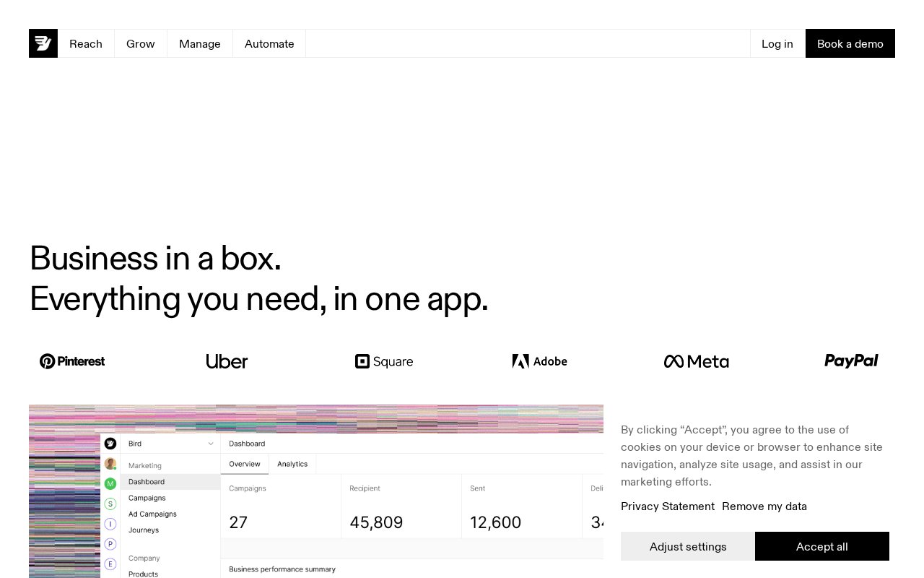Click the Dashboard page title
Image resolution: width=924 pixels, height=578 pixels.
pyautogui.click(x=247, y=444)
